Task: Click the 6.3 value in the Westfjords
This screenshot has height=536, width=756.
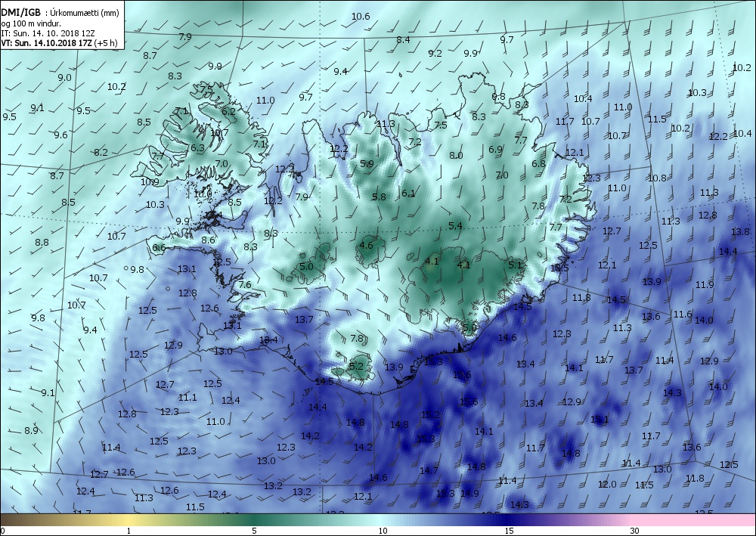Action: click(x=197, y=148)
